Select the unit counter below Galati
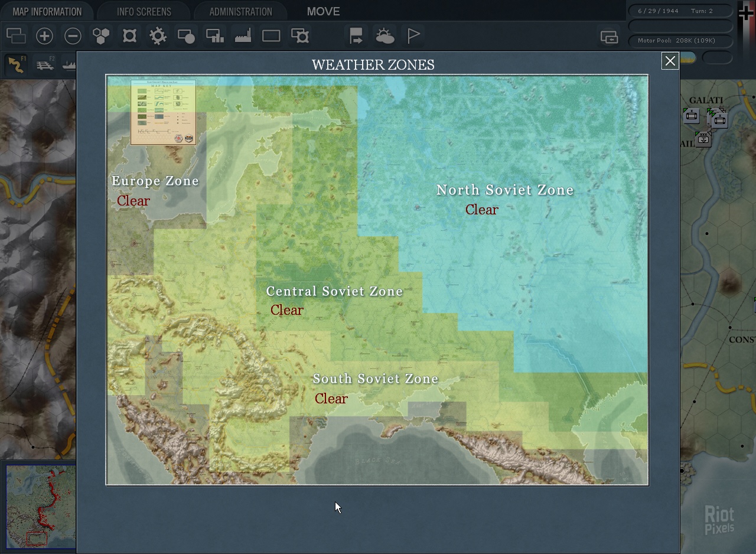Viewport: 756px width, 554px height. click(703, 139)
